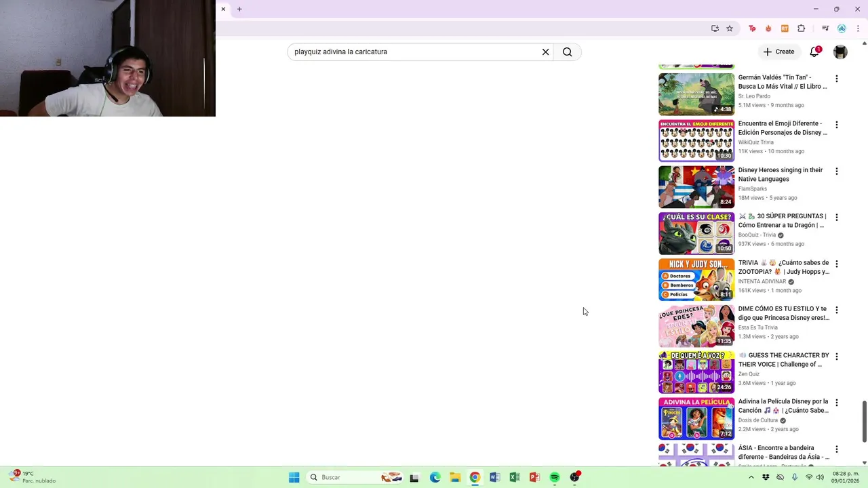Open YouTube notifications bell
Screen dimensions: 868x488
pyautogui.click(x=814, y=52)
